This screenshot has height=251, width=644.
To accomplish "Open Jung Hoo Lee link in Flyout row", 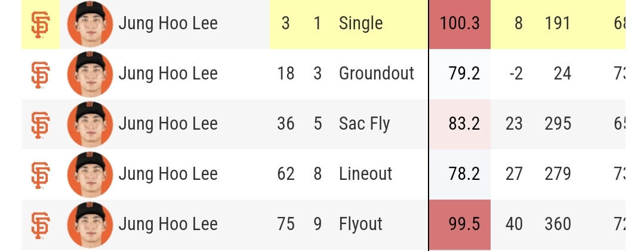I will (x=168, y=224).
